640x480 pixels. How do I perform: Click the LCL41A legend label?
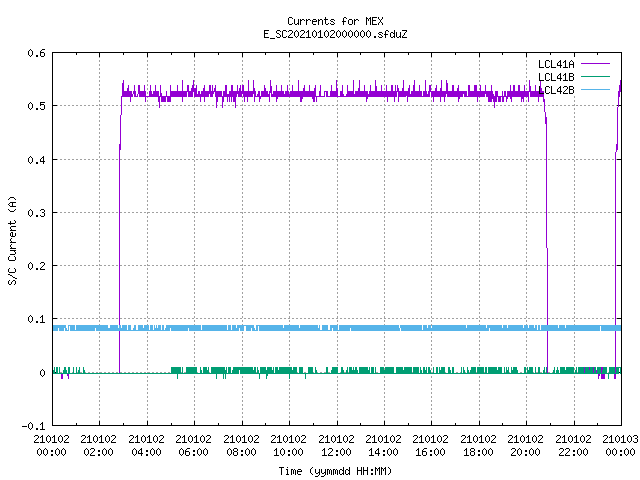point(556,64)
